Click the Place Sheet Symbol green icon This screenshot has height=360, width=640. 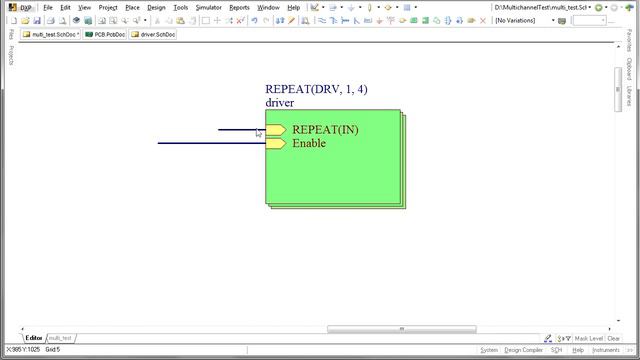(x=414, y=20)
